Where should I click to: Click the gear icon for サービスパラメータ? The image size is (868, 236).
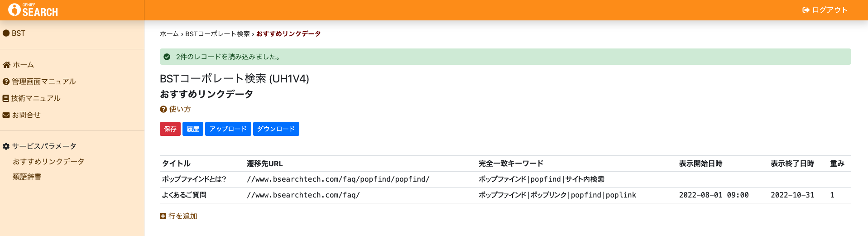[6, 146]
